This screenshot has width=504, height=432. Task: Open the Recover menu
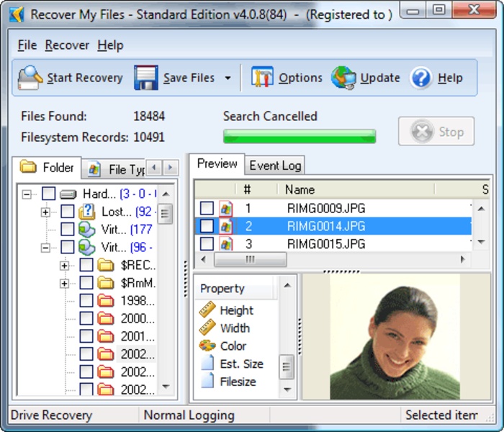click(67, 45)
